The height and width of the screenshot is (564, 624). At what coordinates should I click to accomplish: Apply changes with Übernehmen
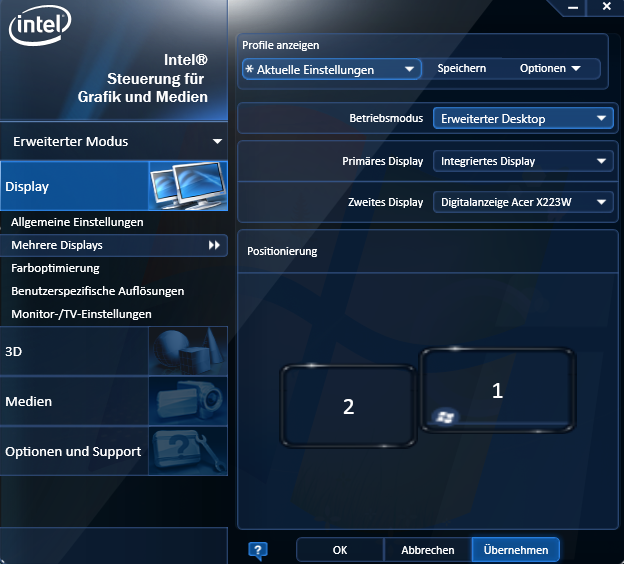coord(515,550)
